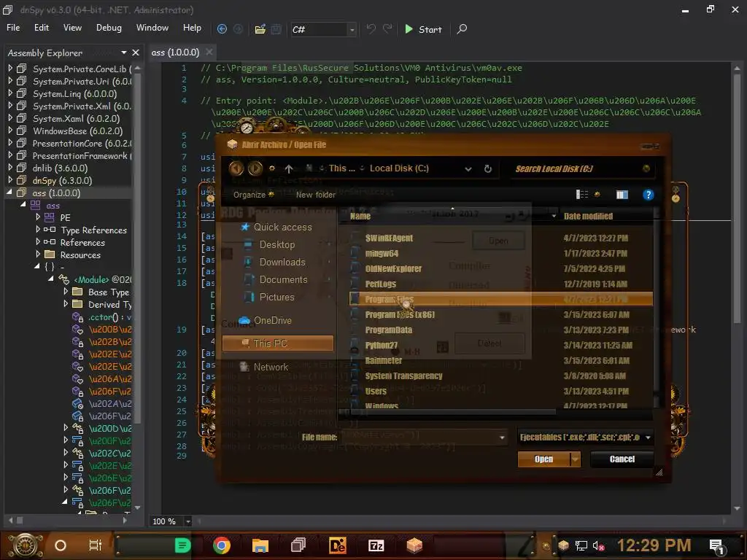The image size is (747, 560).
Task: Click the notification center tray icon
Action: click(717, 546)
